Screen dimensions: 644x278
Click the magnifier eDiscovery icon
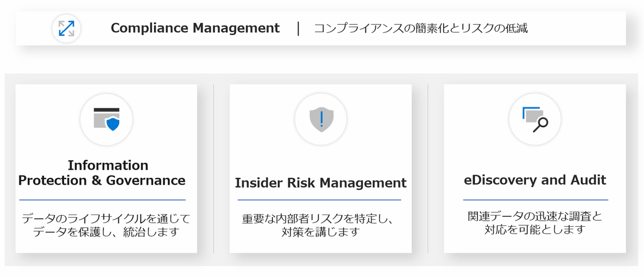(535, 119)
